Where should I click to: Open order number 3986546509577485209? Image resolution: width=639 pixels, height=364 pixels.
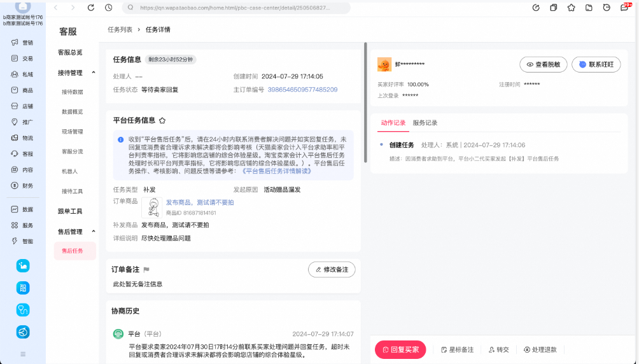coord(302,90)
